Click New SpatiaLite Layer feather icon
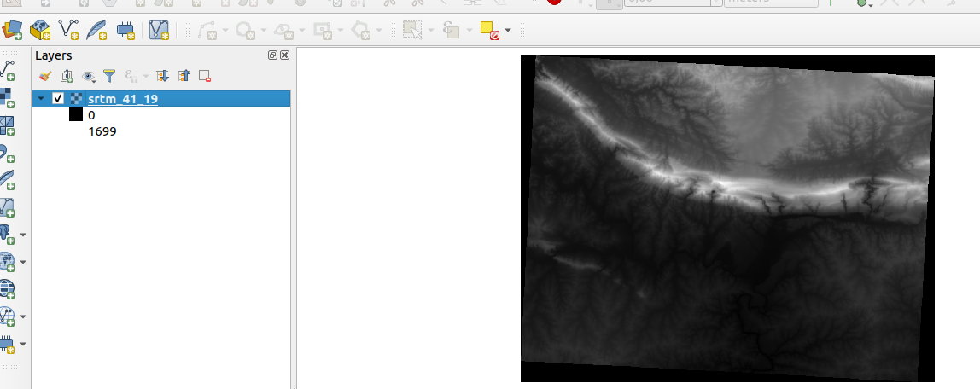Screen dimensions: 980x389 point(96,31)
